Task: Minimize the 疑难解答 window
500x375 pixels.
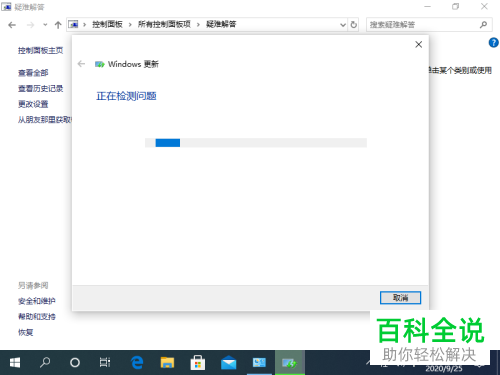Action: click(428, 7)
